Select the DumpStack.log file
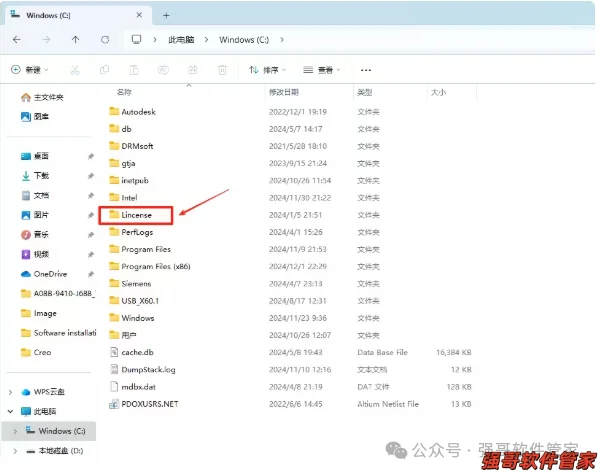The height and width of the screenshot is (474, 598). 142,370
